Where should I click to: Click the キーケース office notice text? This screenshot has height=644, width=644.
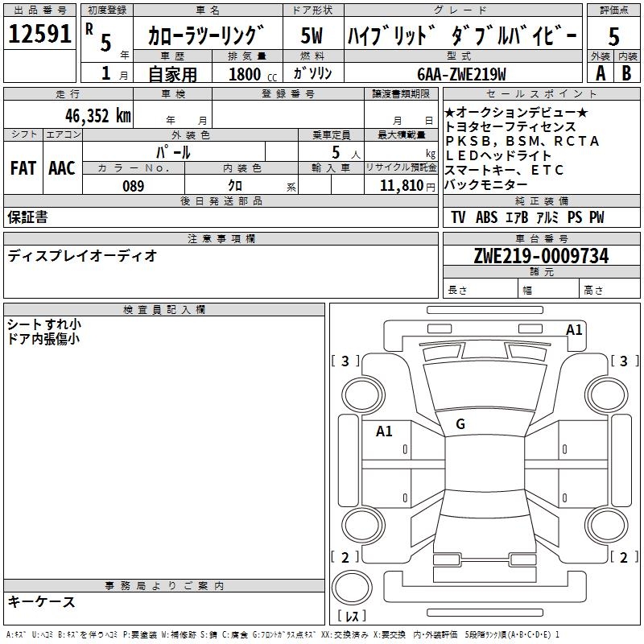tap(42, 602)
